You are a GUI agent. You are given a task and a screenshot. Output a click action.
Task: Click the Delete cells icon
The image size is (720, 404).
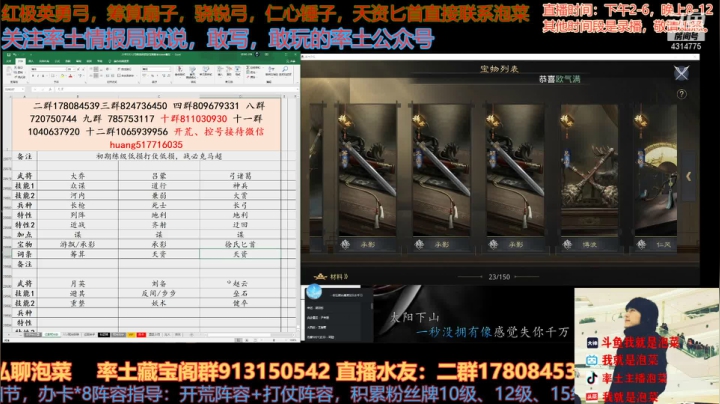point(229,71)
